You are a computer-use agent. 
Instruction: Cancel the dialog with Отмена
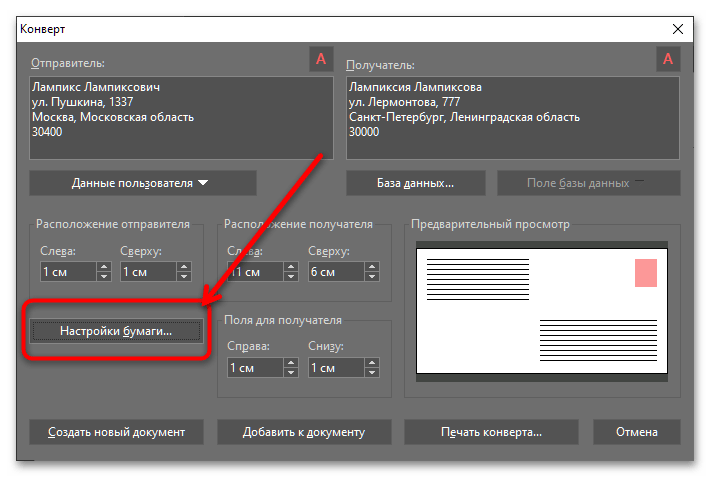coord(636,432)
